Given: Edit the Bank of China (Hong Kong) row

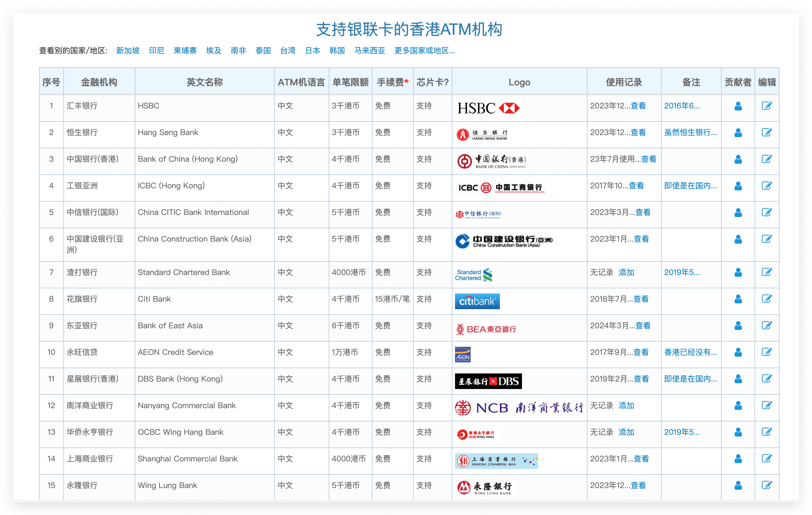Looking at the screenshot, I should (767, 159).
